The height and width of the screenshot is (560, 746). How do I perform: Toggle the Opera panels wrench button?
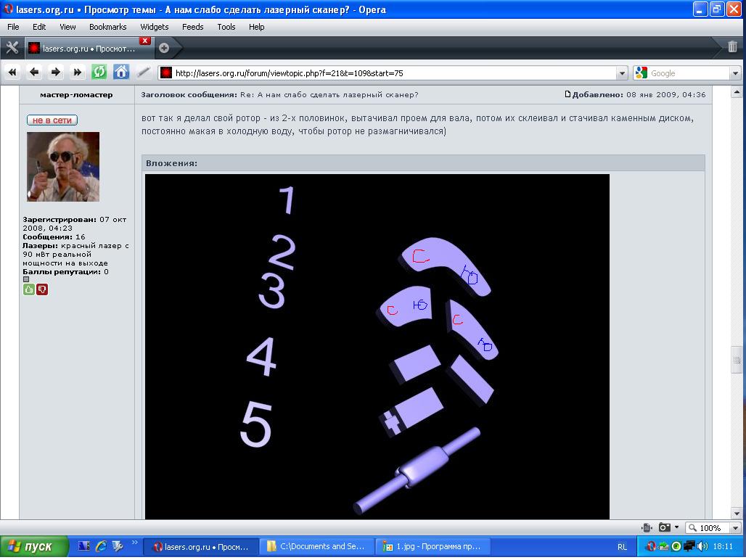pos(12,48)
